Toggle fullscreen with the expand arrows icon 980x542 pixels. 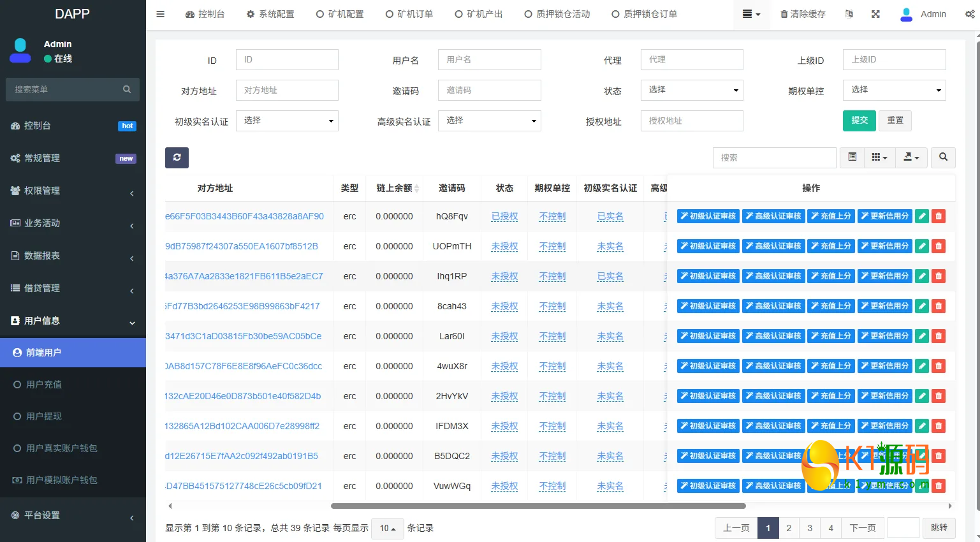[x=875, y=14]
